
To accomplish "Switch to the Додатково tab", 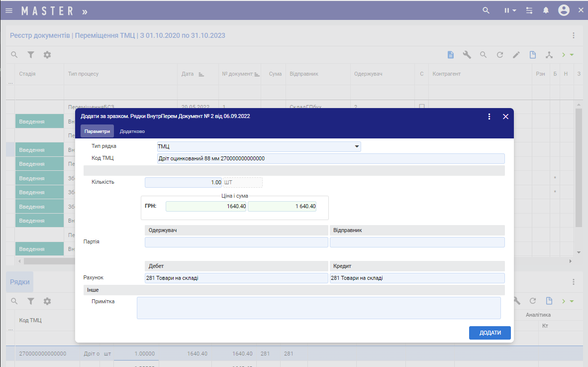I will click(x=132, y=131).
